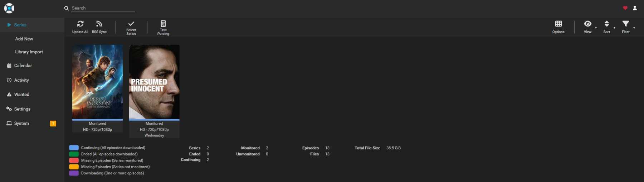
Task: Go to the Calendar page
Action: click(23, 66)
